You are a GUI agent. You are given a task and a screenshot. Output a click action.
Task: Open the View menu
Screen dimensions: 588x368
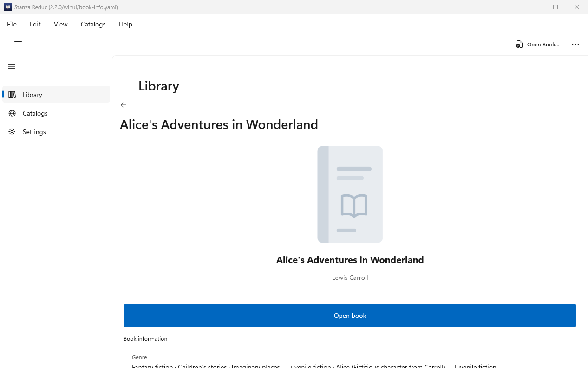coord(61,24)
